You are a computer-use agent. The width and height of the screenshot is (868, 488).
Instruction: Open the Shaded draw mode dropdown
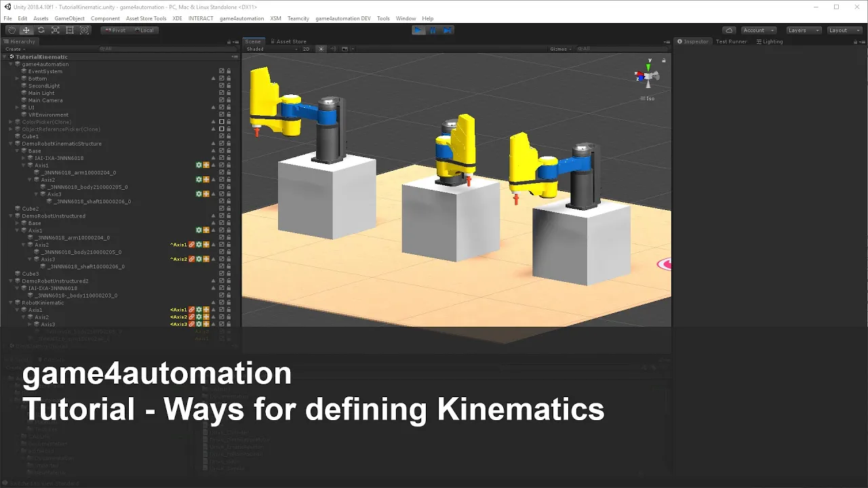(x=271, y=49)
